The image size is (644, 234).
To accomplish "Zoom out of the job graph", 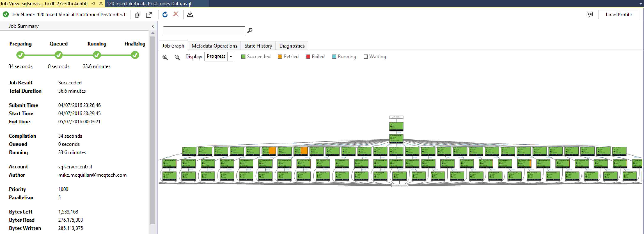I will (x=177, y=57).
